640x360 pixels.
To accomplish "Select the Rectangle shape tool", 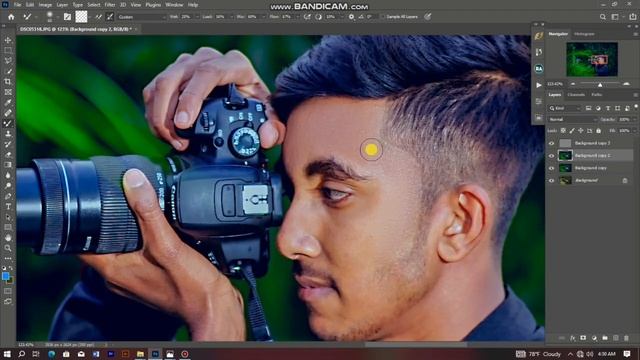I will click(8, 227).
